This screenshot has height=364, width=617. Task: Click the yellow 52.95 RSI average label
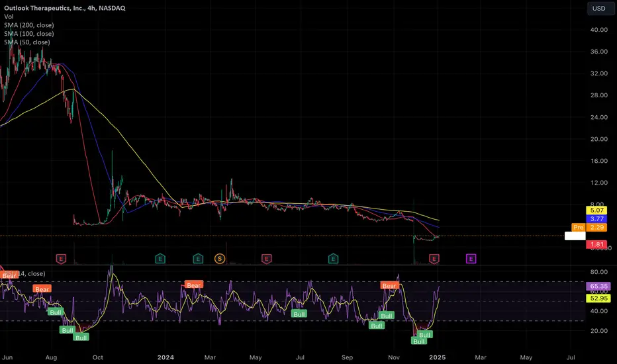point(598,298)
